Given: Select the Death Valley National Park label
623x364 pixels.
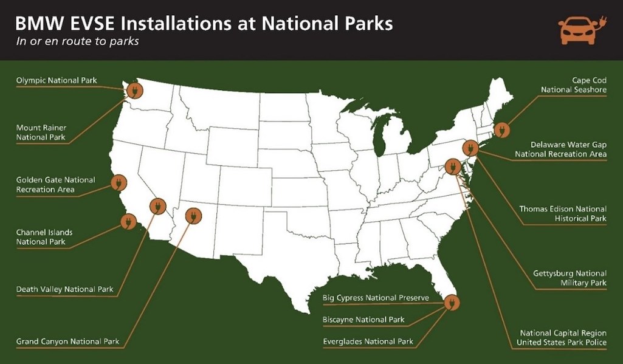Looking at the screenshot, I should tap(65, 289).
